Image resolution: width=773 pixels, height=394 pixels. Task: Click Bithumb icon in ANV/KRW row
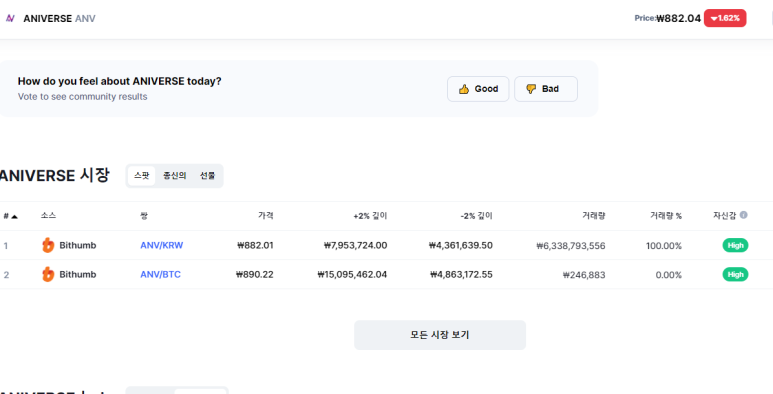click(x=48, y=245)
